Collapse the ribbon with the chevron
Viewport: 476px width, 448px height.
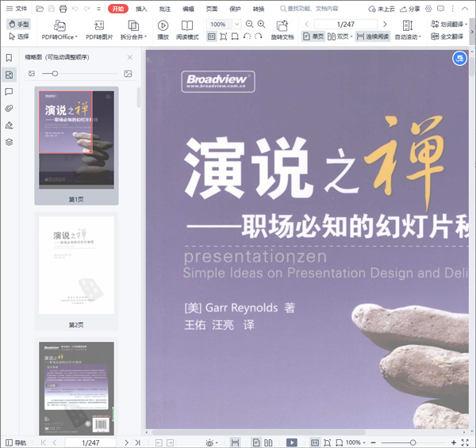point(465,9)
